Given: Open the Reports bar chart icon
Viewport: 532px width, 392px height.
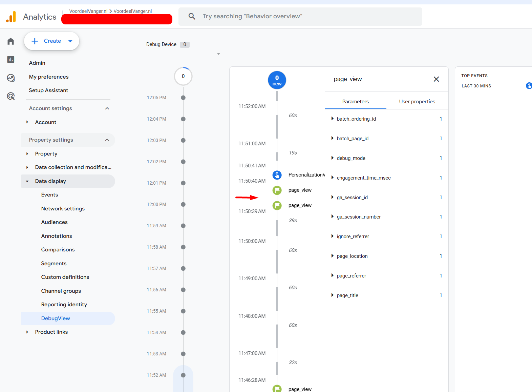Looking at the screenshot, I should coord(11,60).
